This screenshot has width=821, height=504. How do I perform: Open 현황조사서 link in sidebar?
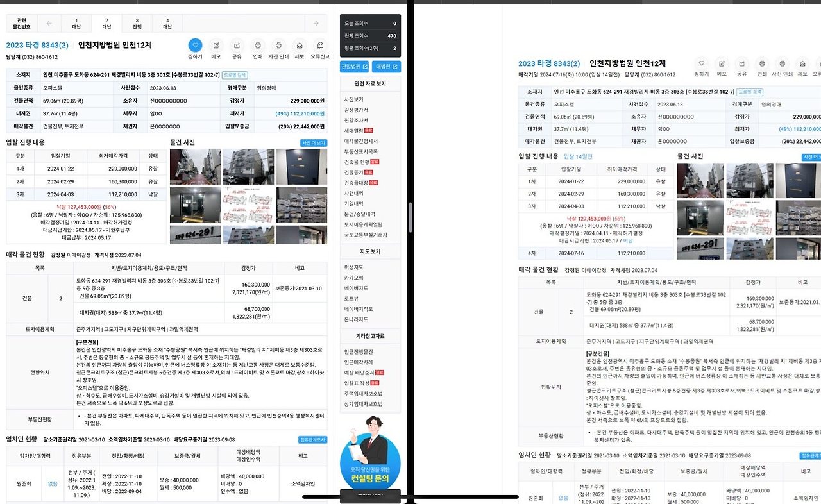point(356,120)
